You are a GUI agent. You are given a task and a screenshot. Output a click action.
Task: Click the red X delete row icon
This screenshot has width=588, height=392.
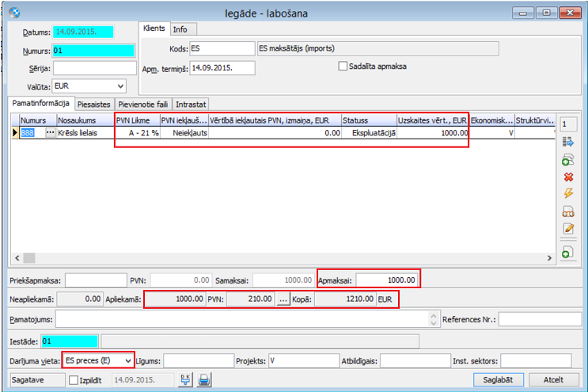pos(568,177)
